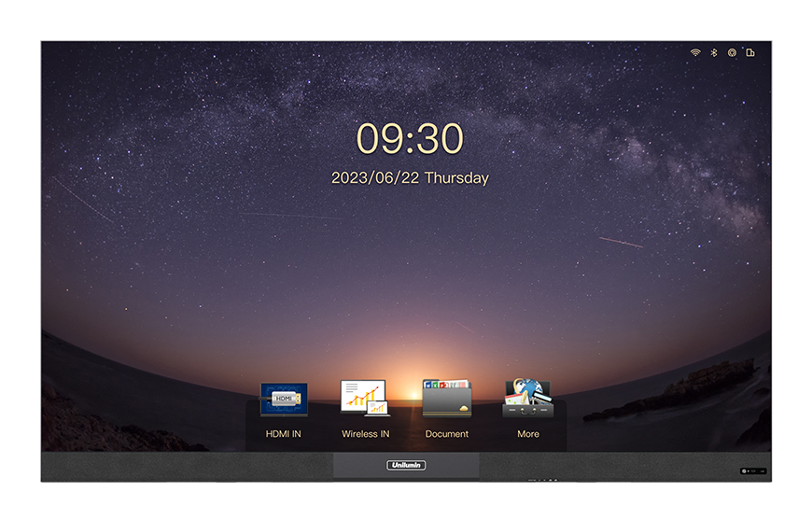812x519 pixels.
Task: Click the gray bottom bar left of Unilumin
Action: (187, 467)
